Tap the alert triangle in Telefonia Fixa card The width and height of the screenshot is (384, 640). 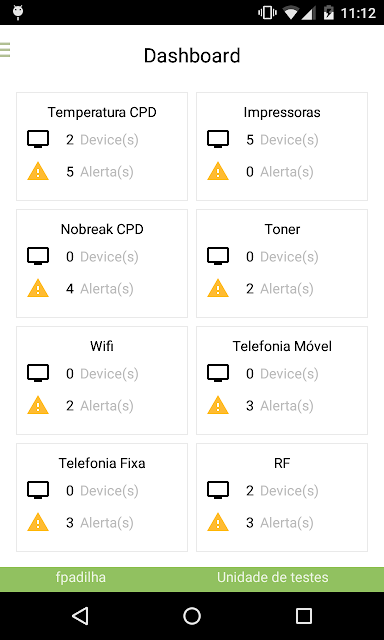[x=38, y=522]
